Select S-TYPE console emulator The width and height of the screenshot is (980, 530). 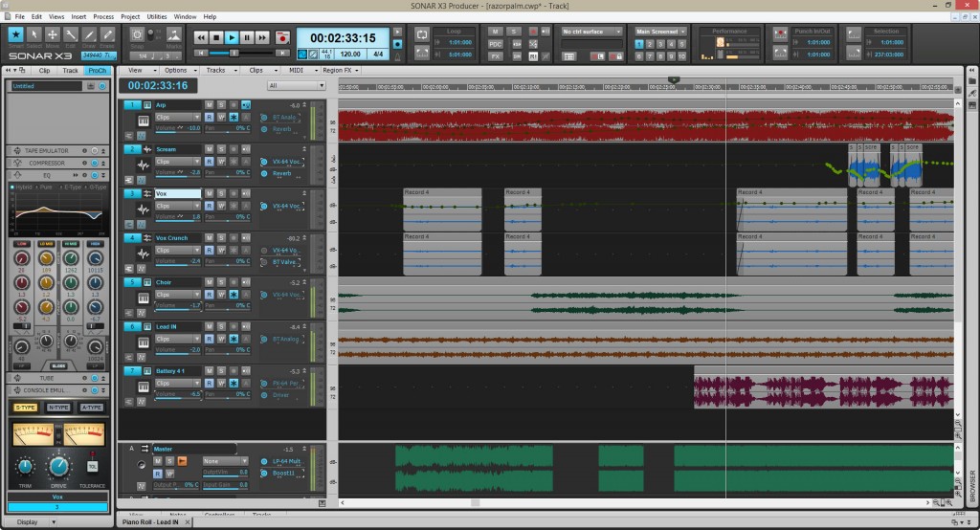pos(25,408)
